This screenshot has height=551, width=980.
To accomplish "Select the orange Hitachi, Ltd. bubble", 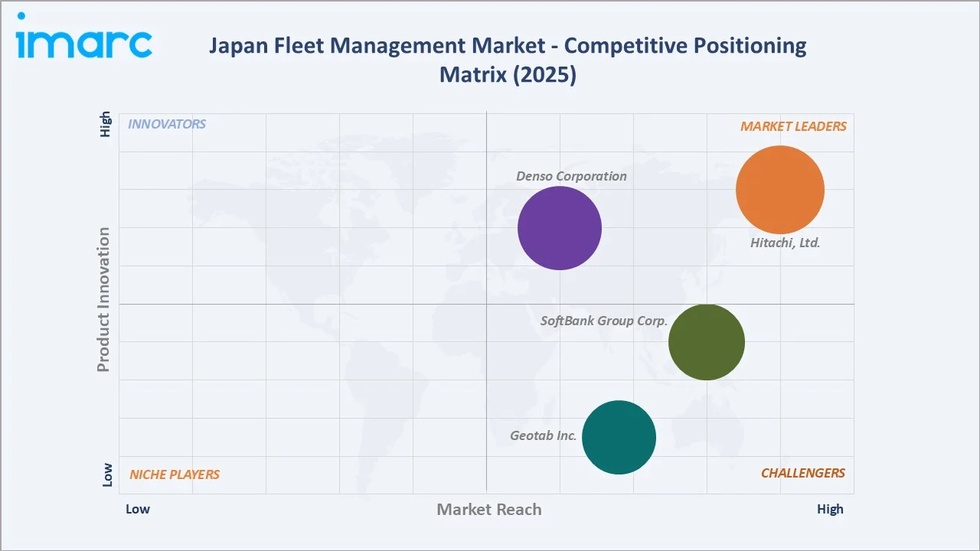I will tap(780, 190).
